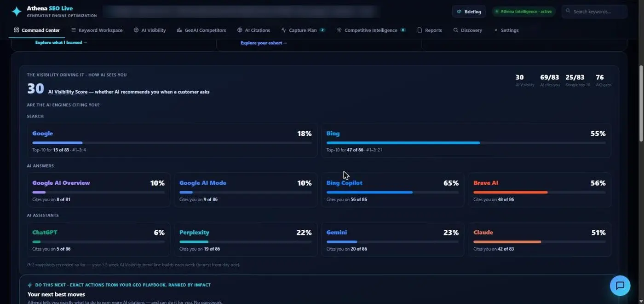Open the chat bubble widget

pos(620,286)
